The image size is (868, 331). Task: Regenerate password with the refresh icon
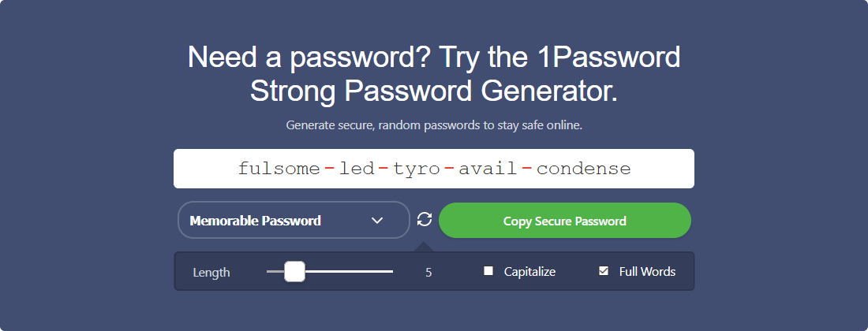[x=425, y=219]
